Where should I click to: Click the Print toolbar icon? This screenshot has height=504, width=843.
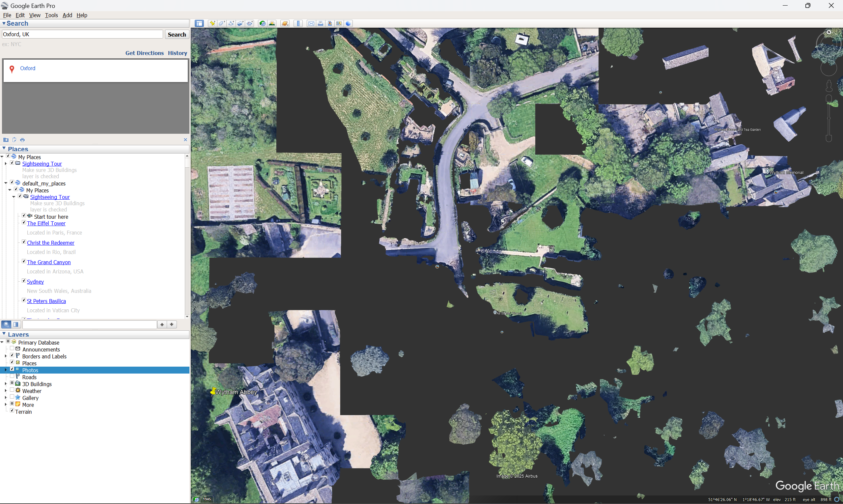pos(320,23)
